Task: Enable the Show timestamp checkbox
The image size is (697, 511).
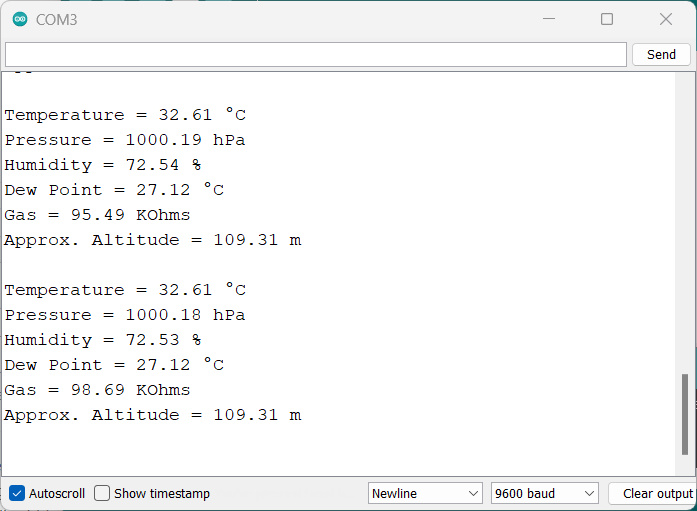Action: (102, 493)
